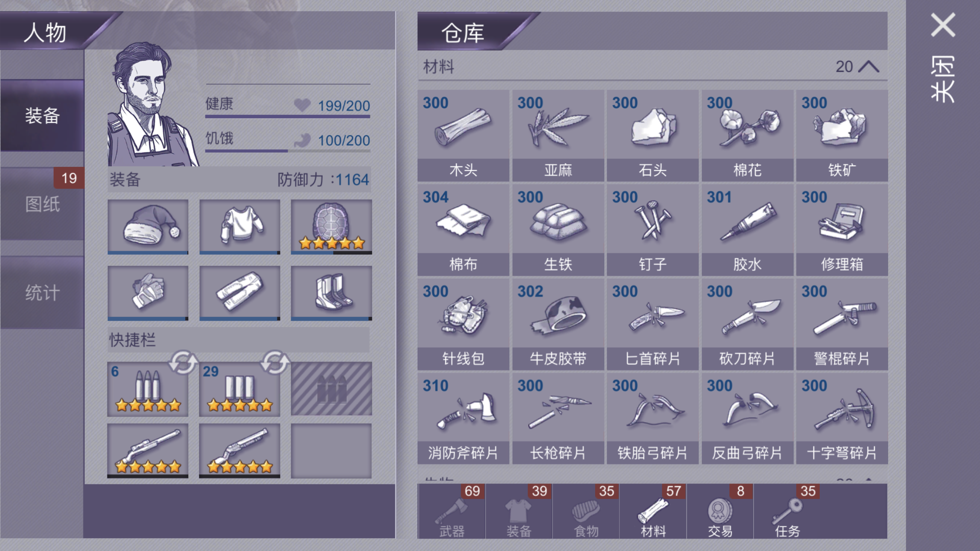
Task: Select the 木头 wood material item
Action: pos(463,135)
